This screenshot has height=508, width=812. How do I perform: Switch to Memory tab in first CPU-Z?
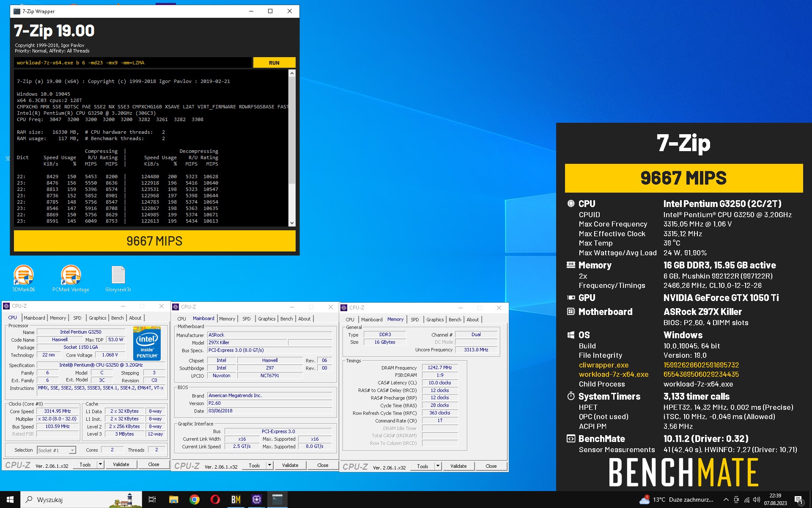58,318
